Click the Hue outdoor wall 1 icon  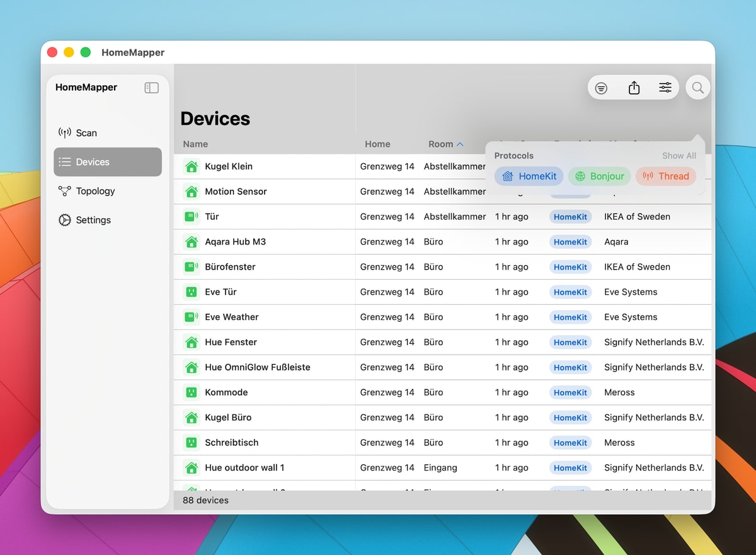[191, 467]
